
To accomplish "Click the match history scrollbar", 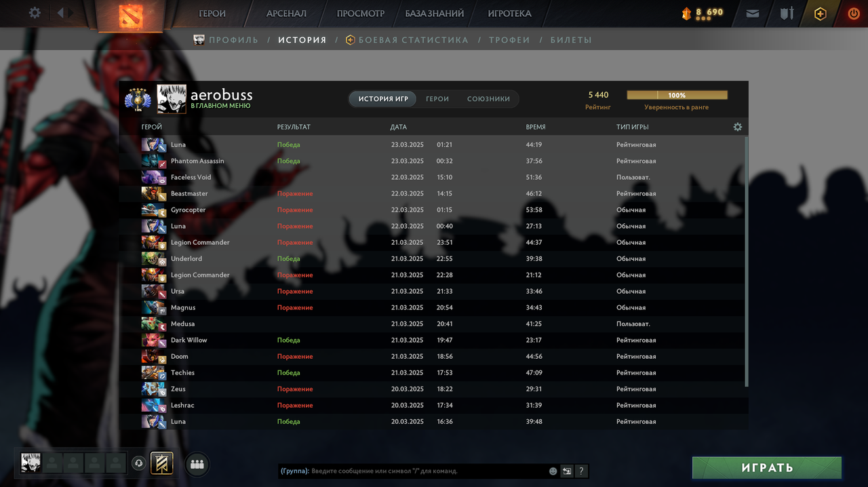I will [747, 261].
